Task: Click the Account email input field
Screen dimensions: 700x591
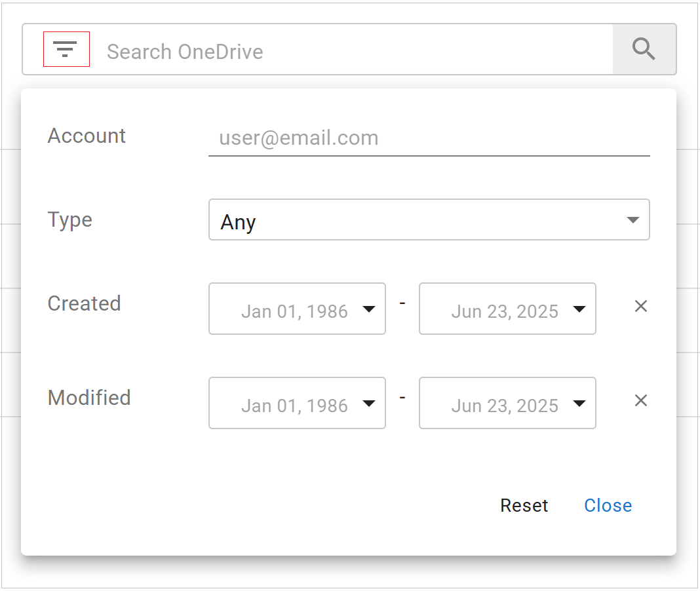Action: coord(429,138)
